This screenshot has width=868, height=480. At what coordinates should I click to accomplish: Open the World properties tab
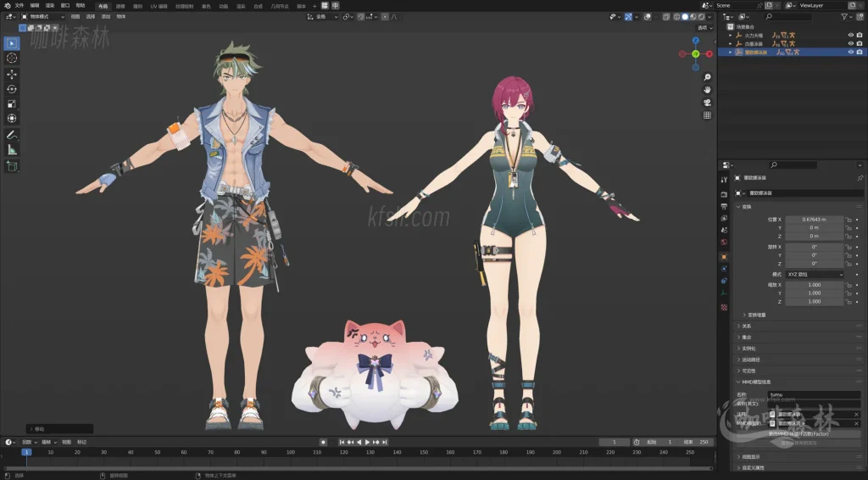pos(724,242)
